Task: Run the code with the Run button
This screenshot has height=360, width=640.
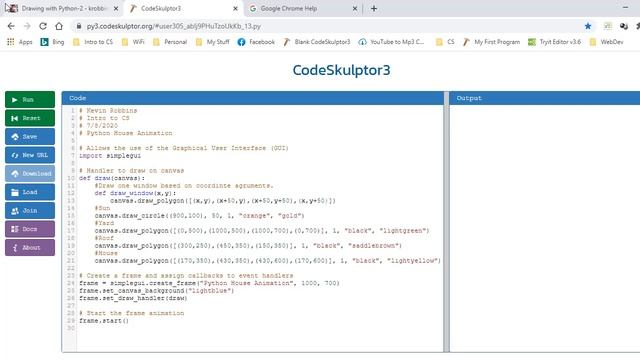Action: point(30,100)
